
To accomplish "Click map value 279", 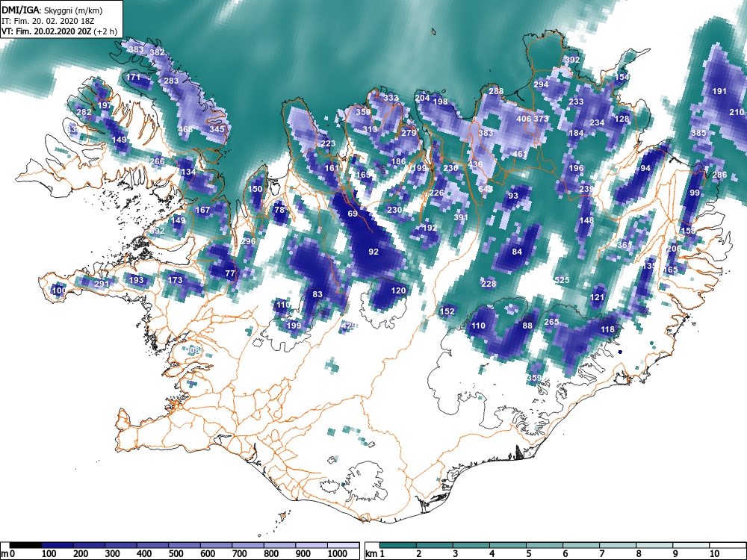I will click(x=409, y=133).
